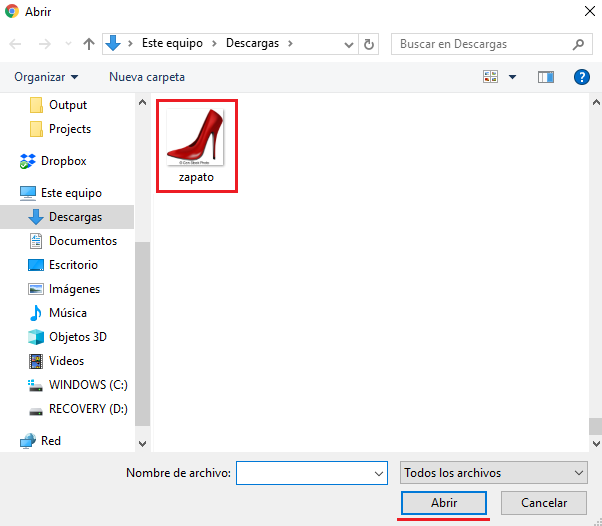602x526 pixels.
Task: Open the Nombre de archivo dropdown arrow
Action: pyautogui.click(x=378, y=473)
